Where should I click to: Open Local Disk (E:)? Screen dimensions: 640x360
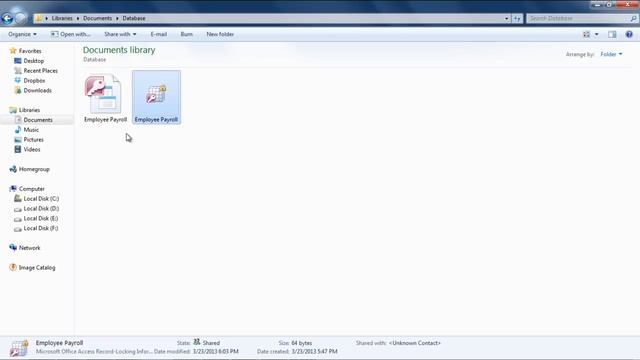[x=41, y=218]
